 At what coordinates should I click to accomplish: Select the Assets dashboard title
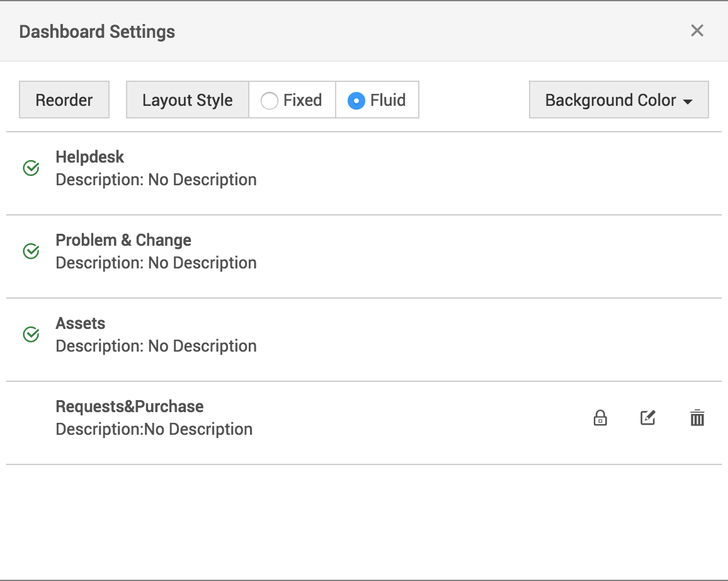[81, 323]
